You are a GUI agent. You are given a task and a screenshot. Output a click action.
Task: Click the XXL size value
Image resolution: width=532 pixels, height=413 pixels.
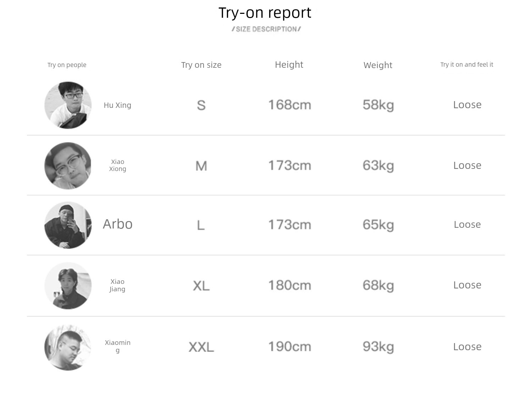[201, 347]
